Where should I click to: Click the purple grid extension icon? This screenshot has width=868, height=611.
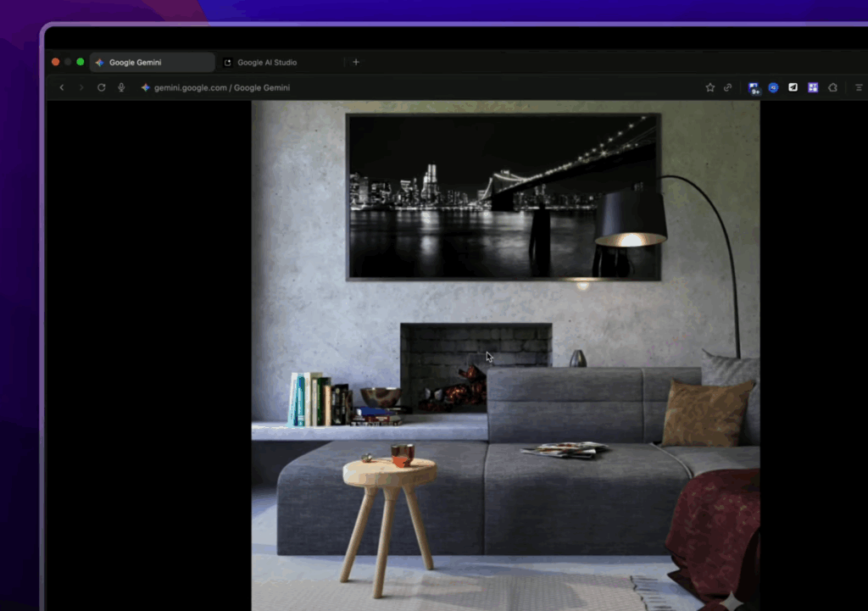point(813,87)
